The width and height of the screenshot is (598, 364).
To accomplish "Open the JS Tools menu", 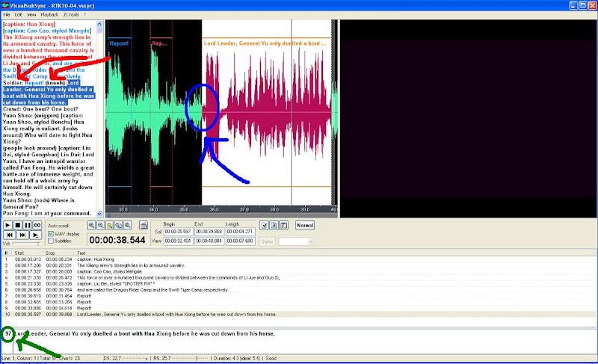I will tap(72, 14).
